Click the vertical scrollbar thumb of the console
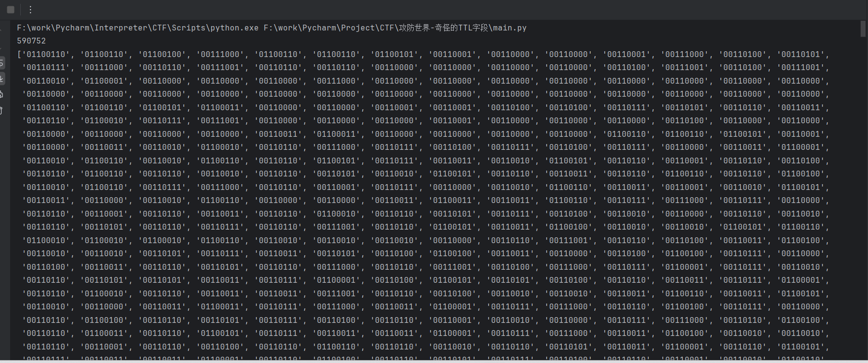This screenshot has height=363, width=868. 863,29
